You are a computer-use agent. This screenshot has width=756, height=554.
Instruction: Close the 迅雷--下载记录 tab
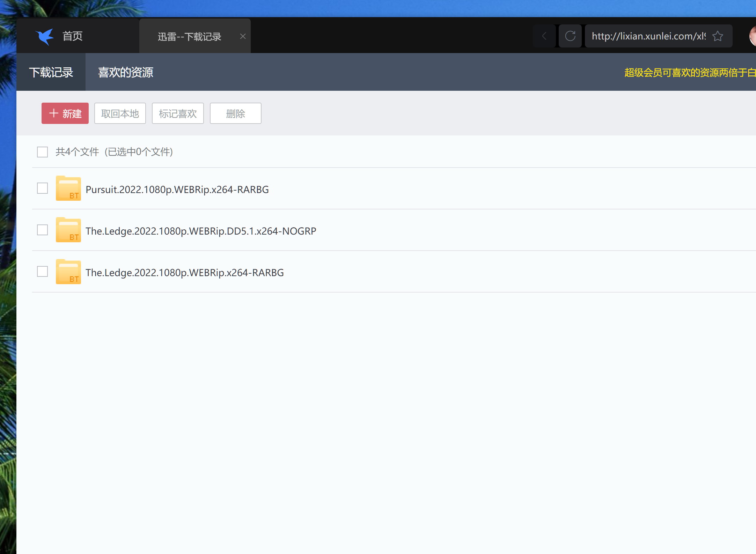pos(243,36)
